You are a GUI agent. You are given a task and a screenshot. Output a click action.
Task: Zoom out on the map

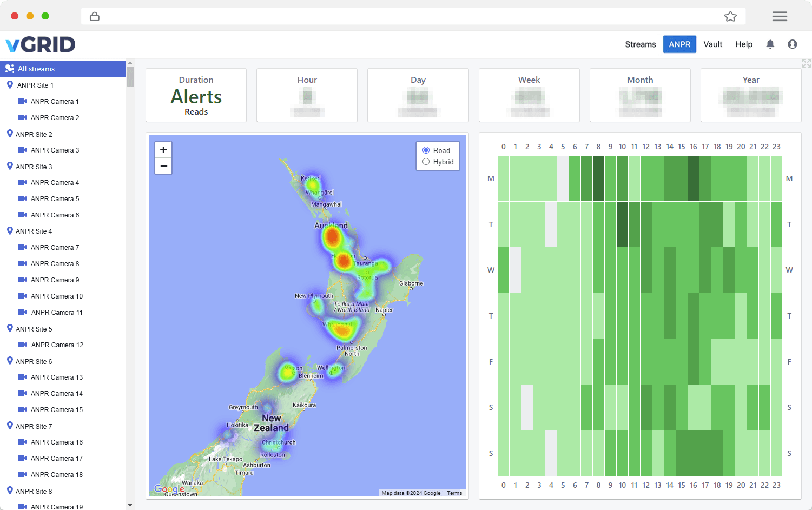(x=163, y=166)
